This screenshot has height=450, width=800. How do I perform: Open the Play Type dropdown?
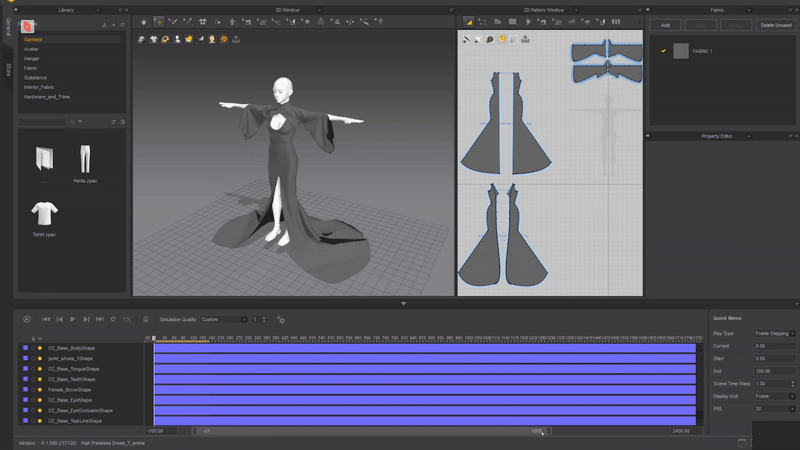click(776, 333)
